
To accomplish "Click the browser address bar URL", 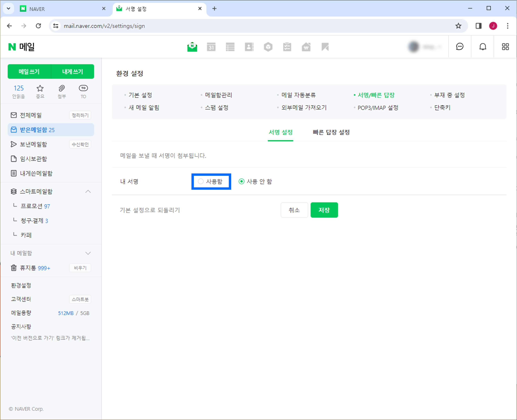I will [x=104, y=26].
